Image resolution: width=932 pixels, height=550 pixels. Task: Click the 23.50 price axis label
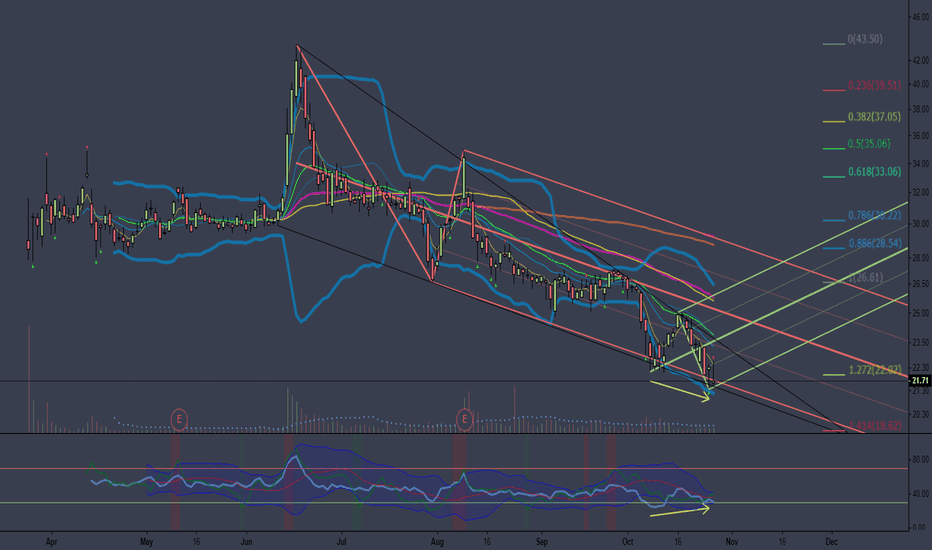(x=920, y=342)
